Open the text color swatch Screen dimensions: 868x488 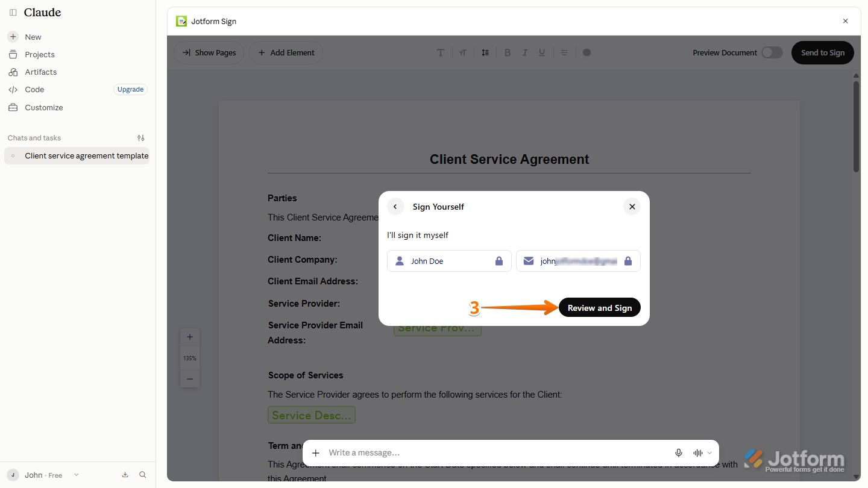point(587,52)
